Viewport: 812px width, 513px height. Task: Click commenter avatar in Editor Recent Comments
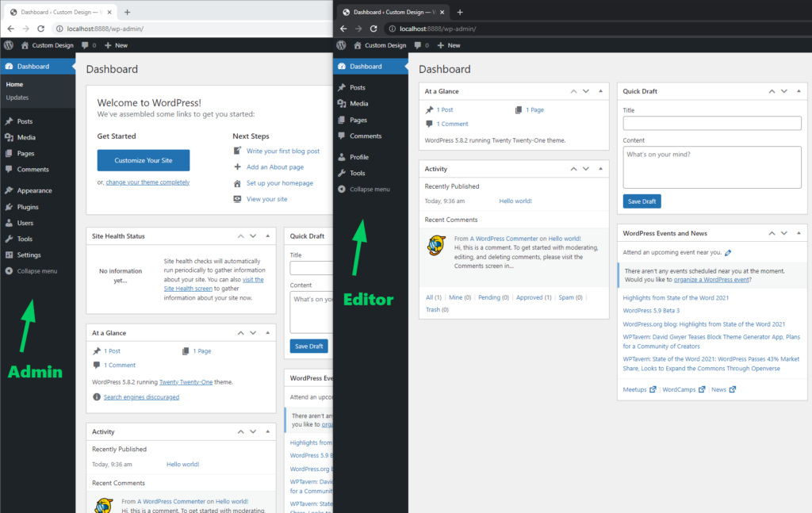(437, 245)
